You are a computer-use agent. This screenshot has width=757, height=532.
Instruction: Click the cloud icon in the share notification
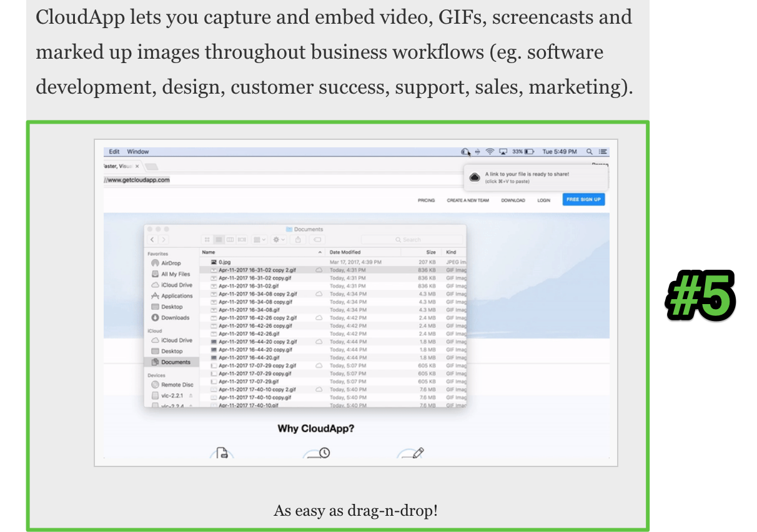coord(475,177)
